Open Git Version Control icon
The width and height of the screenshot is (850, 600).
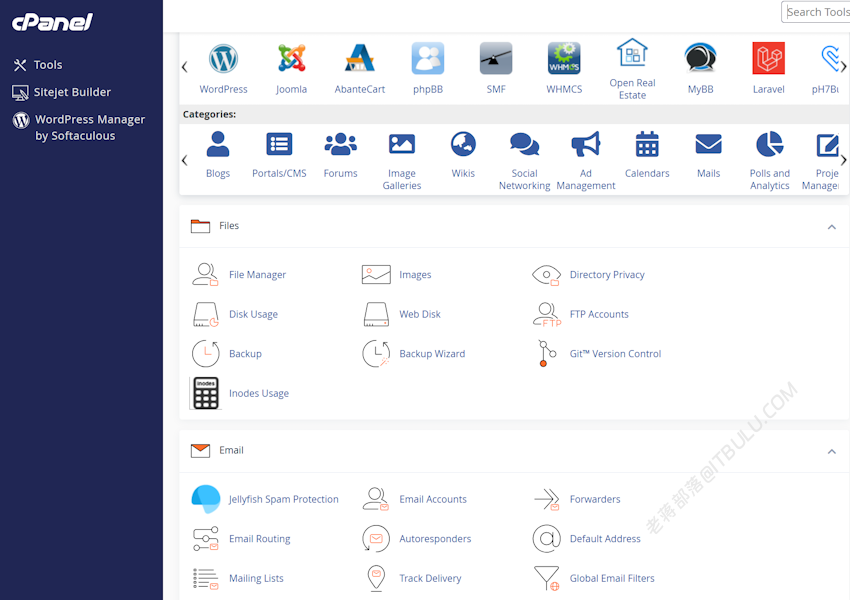(546, 353)
